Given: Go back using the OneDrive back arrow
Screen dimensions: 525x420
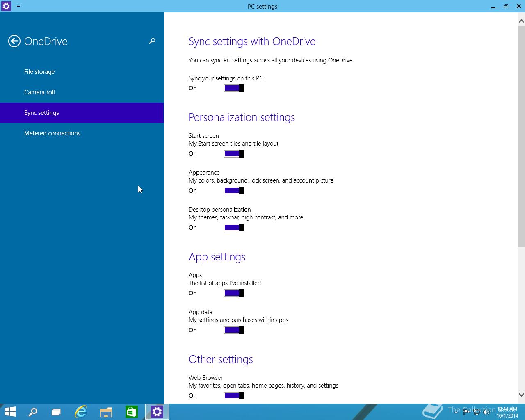Looking at the screenshot, I should pos(14,41).
